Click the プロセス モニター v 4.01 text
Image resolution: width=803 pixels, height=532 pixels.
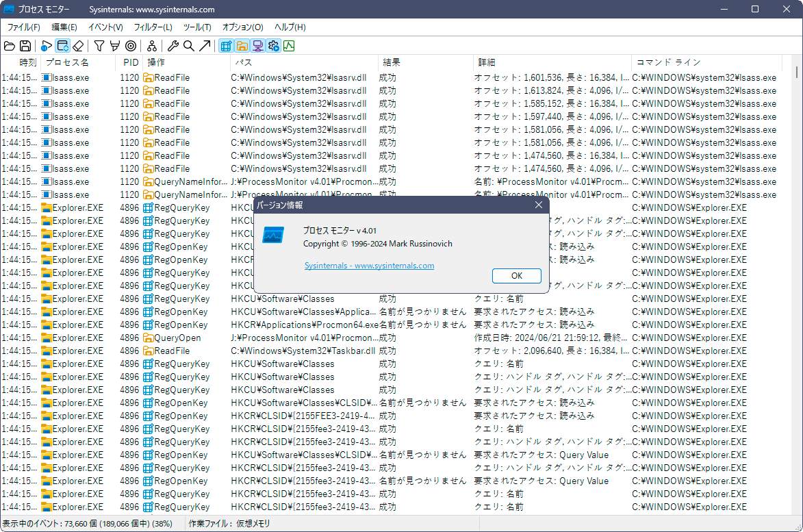[x=340, y=231]
